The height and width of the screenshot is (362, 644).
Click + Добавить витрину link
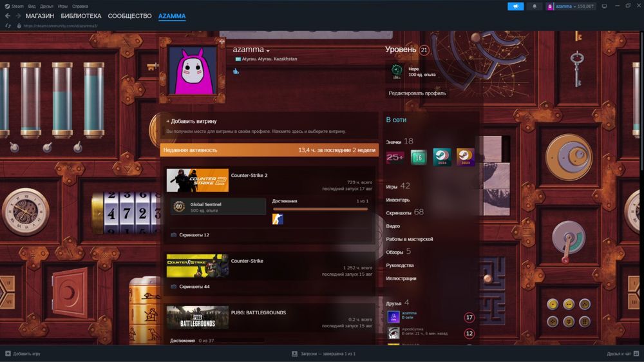tap(191, 121)
